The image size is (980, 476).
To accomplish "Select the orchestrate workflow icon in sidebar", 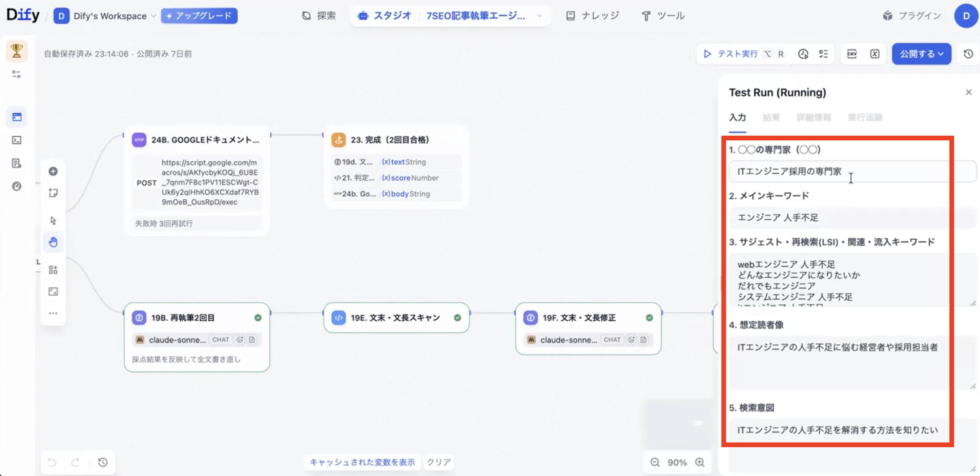I will (x=17, y=117).
